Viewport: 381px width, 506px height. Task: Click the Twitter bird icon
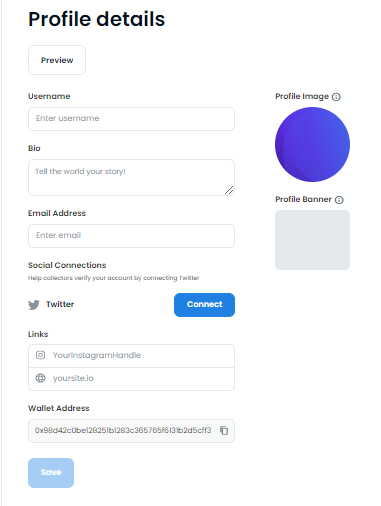point(34,304)
